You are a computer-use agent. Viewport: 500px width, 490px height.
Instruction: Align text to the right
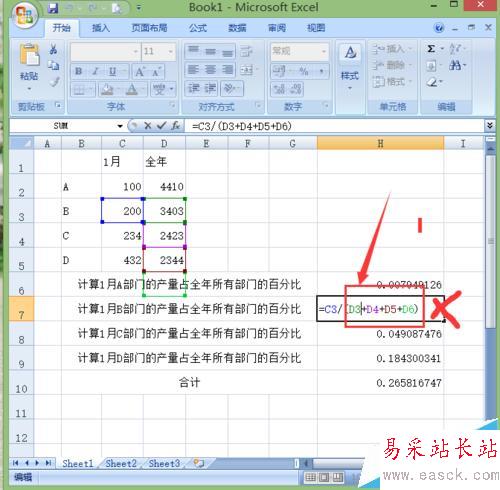click(228, 70)
